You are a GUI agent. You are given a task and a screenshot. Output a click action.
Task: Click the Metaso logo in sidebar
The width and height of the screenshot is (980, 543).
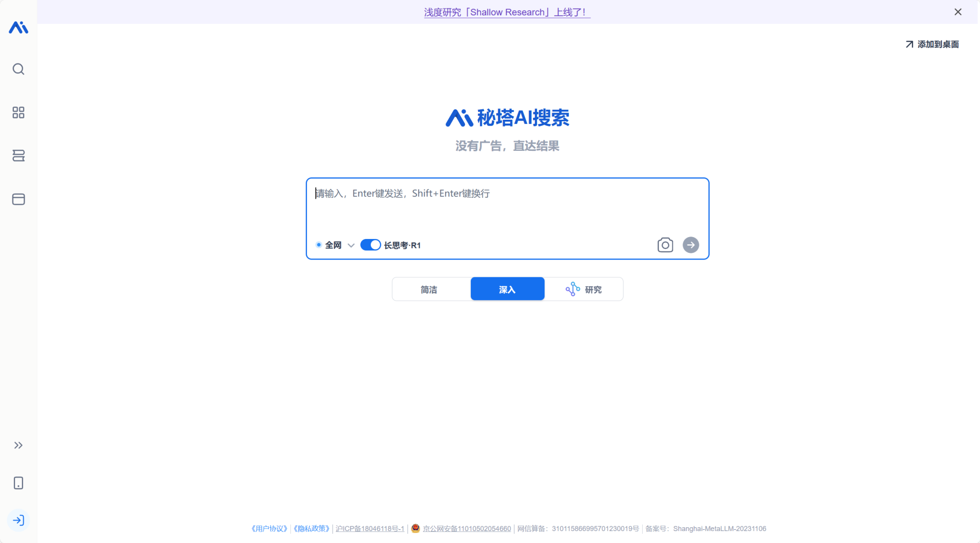pos(19,27)
